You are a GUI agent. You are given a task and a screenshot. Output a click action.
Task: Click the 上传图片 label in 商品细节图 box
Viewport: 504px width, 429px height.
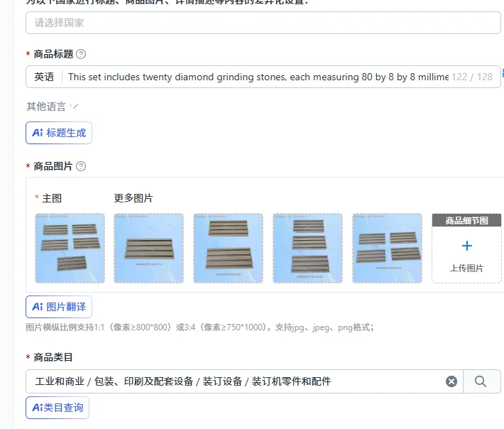(466, 268)
